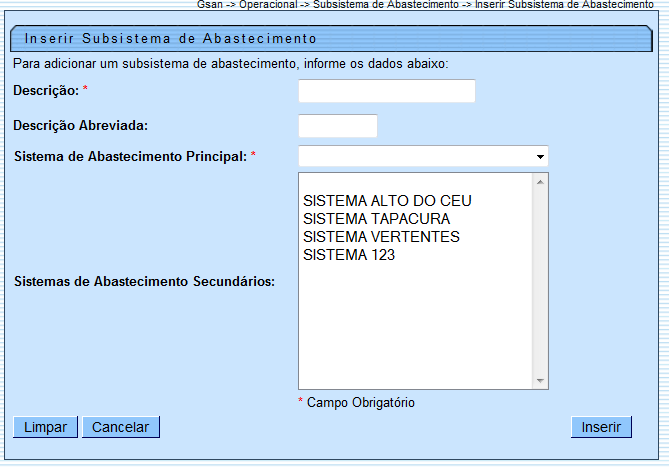Select SISTEMA ALTO DO CEU in list

(x=386, y=201)
